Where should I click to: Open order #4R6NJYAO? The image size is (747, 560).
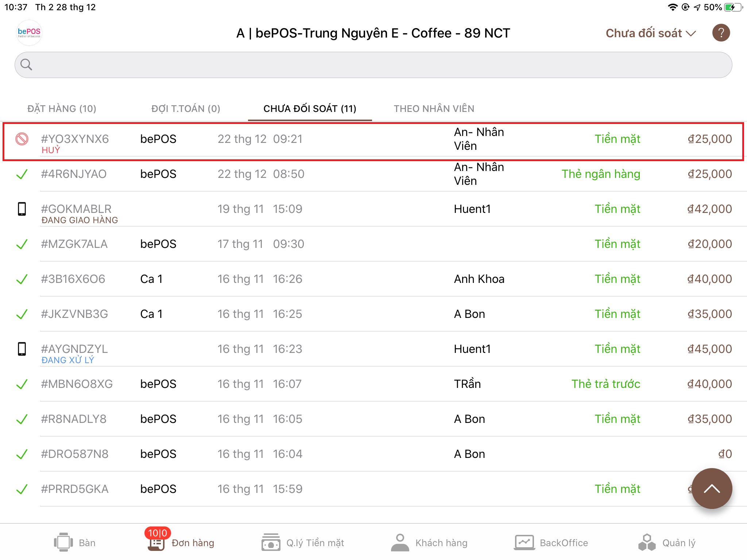click(x=373, y=174)
